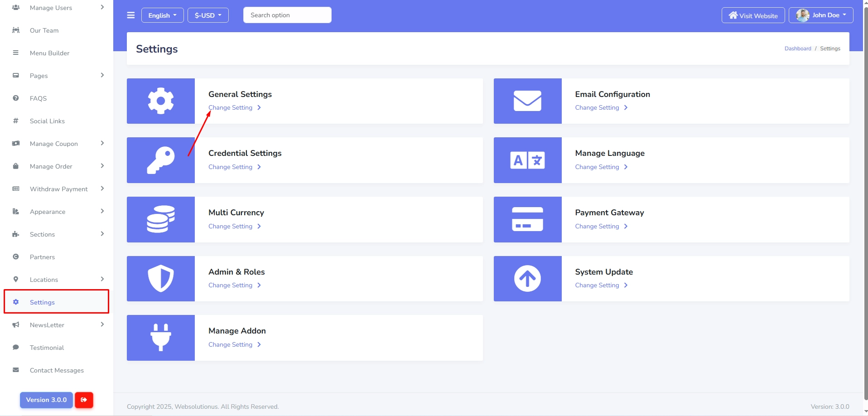Click the Manage Users people icon
The height and width of the screenshot is (416, 868).
(x=16, y=8)
